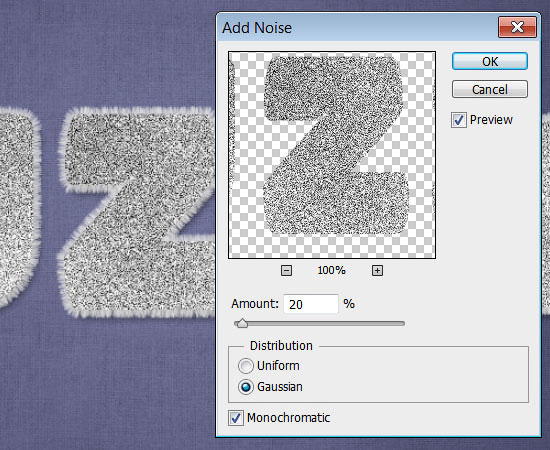Zoom out the noise preview

[x=286, y=270]
